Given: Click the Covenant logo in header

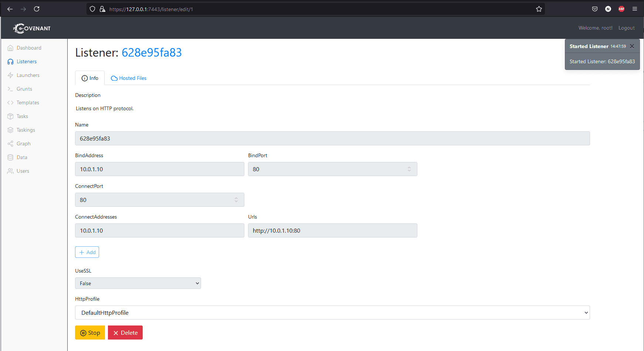Looking at the screenshot, I should click(x=32, y=28).
